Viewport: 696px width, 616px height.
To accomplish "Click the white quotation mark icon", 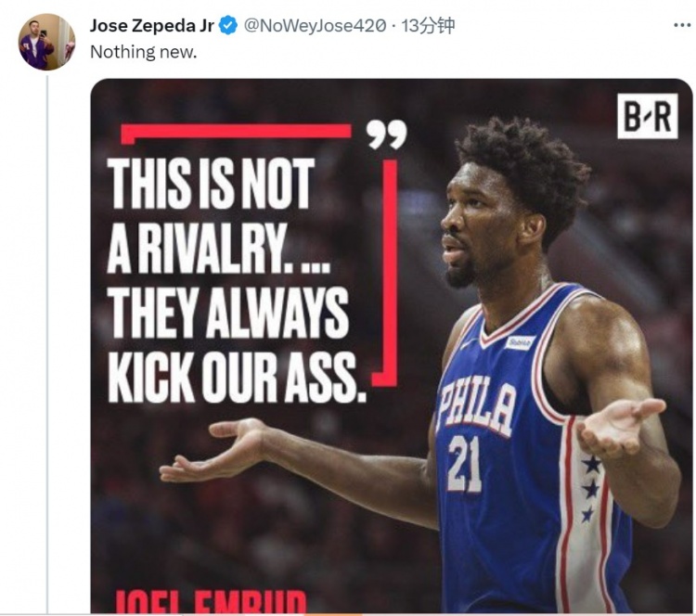I will point(386,135).
